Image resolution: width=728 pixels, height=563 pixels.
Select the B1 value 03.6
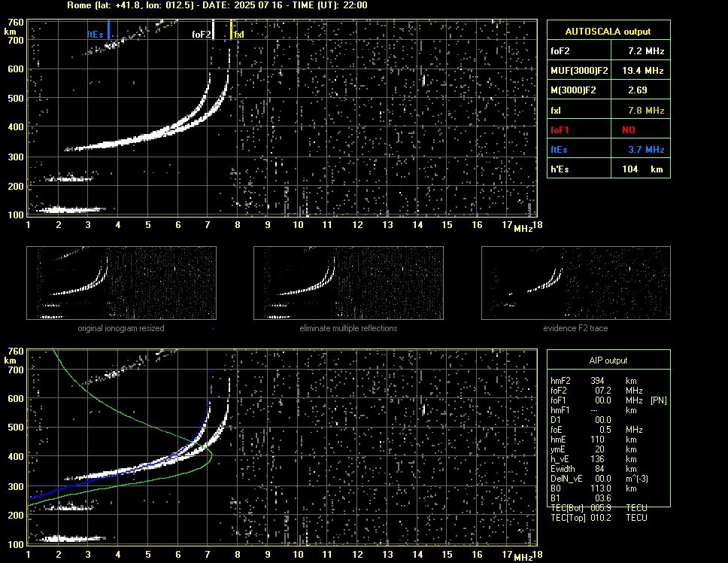(603, 498)
